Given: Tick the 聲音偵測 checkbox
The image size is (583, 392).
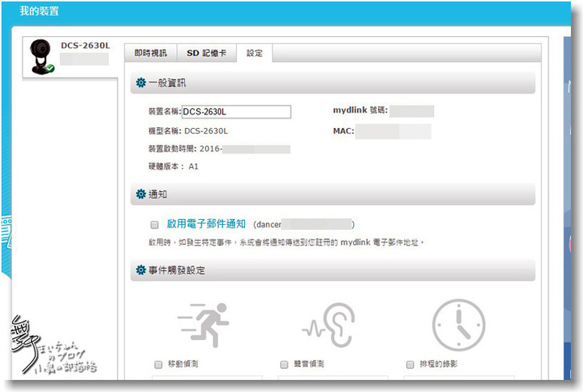Looking at the screenshot, I should click(284, 364).
